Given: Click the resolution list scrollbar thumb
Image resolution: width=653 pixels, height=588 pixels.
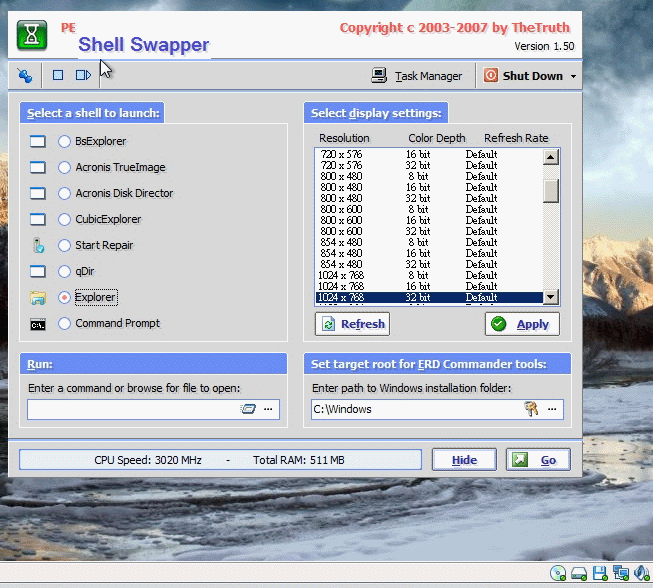Looking at the screenshot, I should coord(551,191).
